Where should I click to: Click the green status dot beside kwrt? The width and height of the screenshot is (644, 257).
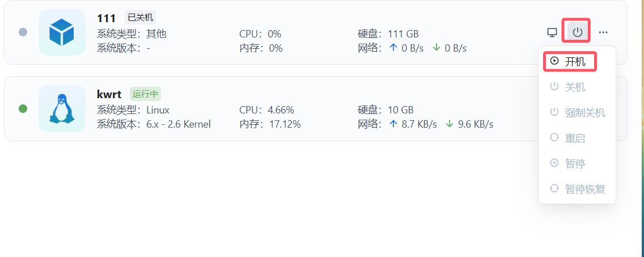pyautogui.click(x=23, y=108)
